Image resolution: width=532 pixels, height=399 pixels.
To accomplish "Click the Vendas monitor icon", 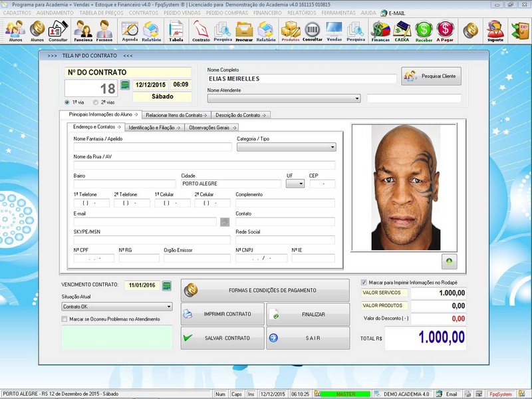I will coord(334,31).
